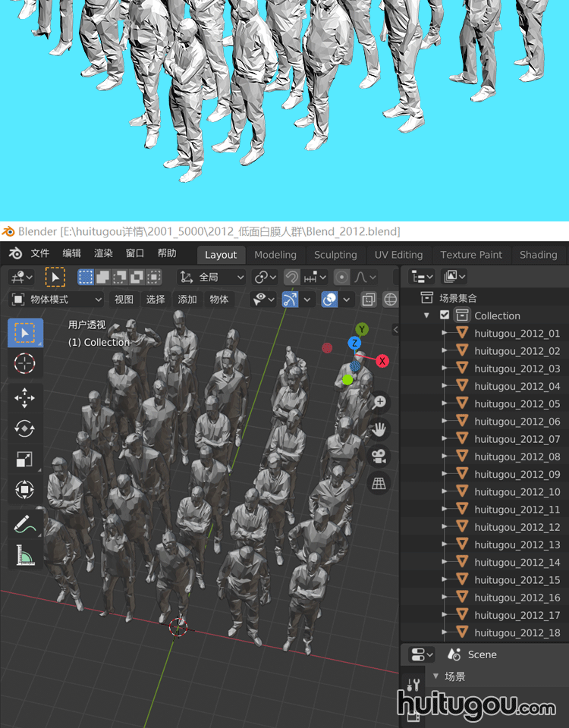Toggle the viewport overlays button

tap(329, 300)
